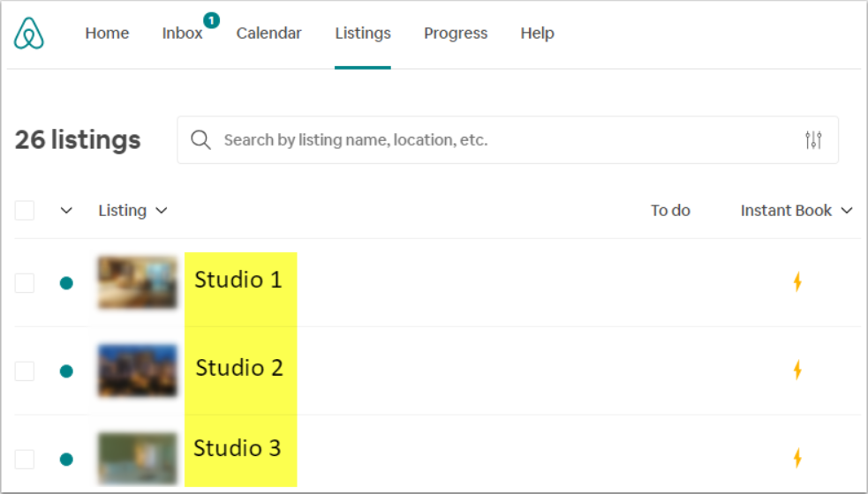Open the search filters icon

click(x=813, y=140)
